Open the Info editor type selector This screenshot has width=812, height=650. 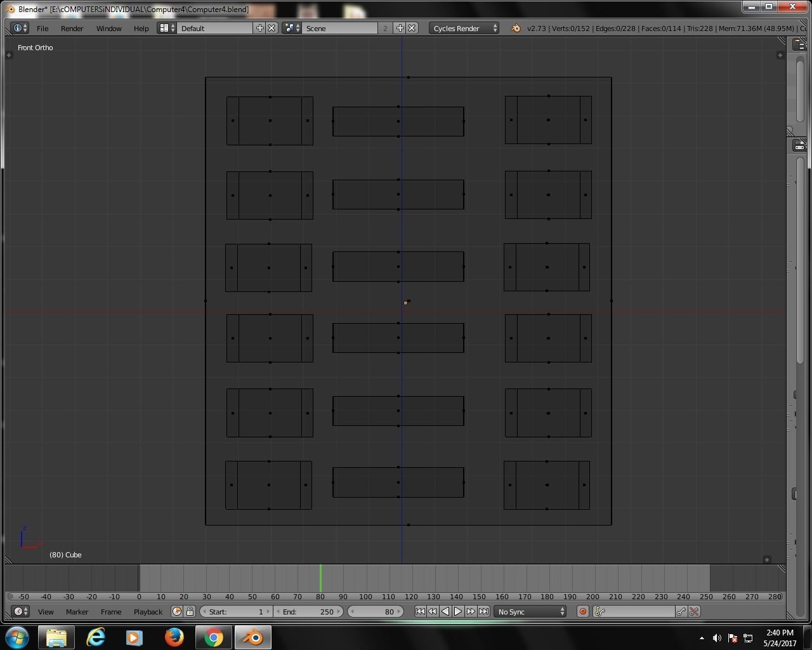tap(20, 28)
